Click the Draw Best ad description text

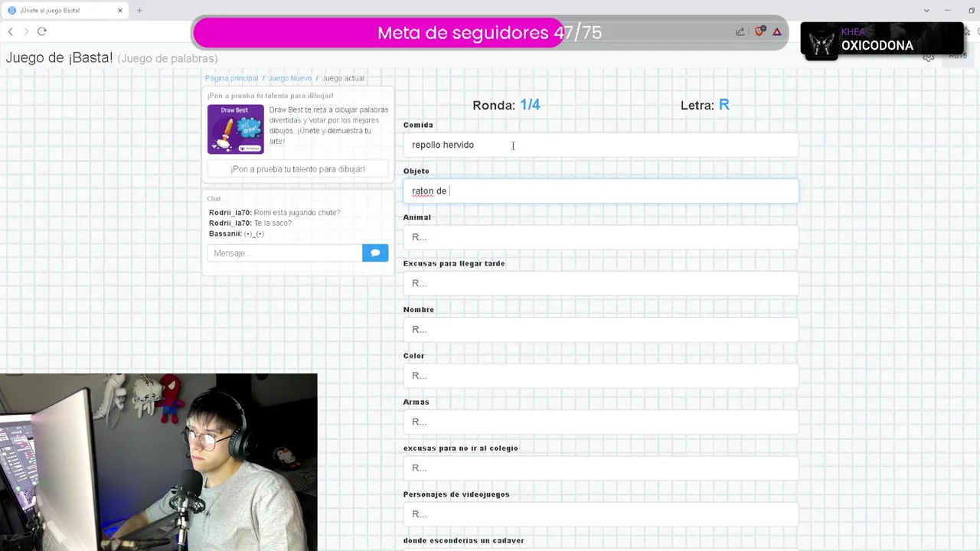(328, 126)
